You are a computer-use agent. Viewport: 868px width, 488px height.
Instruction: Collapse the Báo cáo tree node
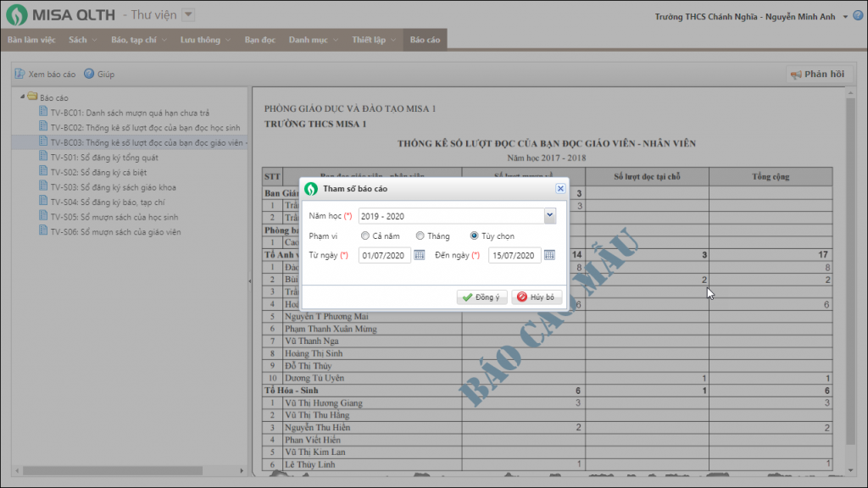click(23, 97)
